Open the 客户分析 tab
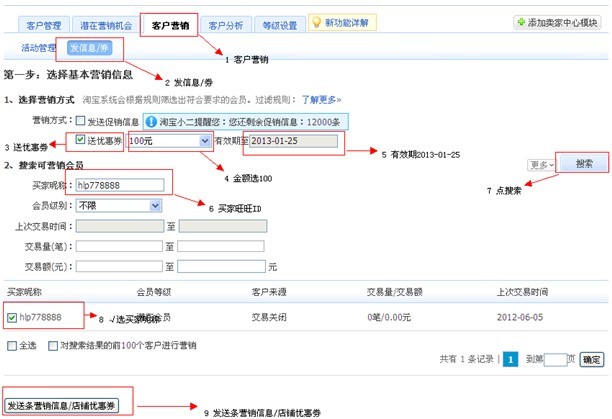Viewport: 612px width, 419px height. point(226,25)
